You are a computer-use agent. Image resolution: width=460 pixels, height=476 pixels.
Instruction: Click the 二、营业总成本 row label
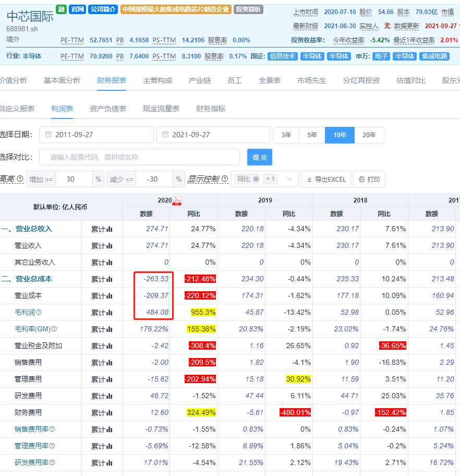(x=27, y=279)
